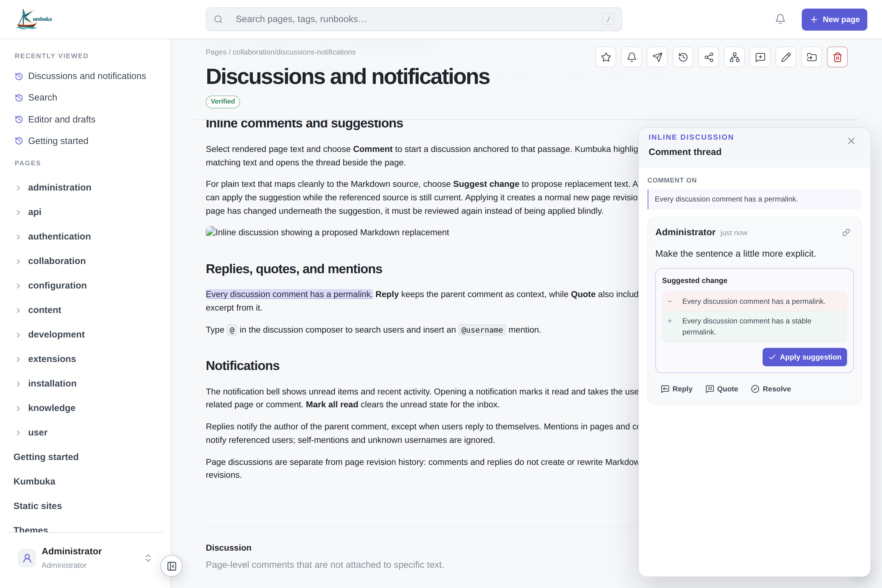The height and width of the screenshot is (588, 882).
Task: Reply to Administrator's comment
Action: click(677, 389)
